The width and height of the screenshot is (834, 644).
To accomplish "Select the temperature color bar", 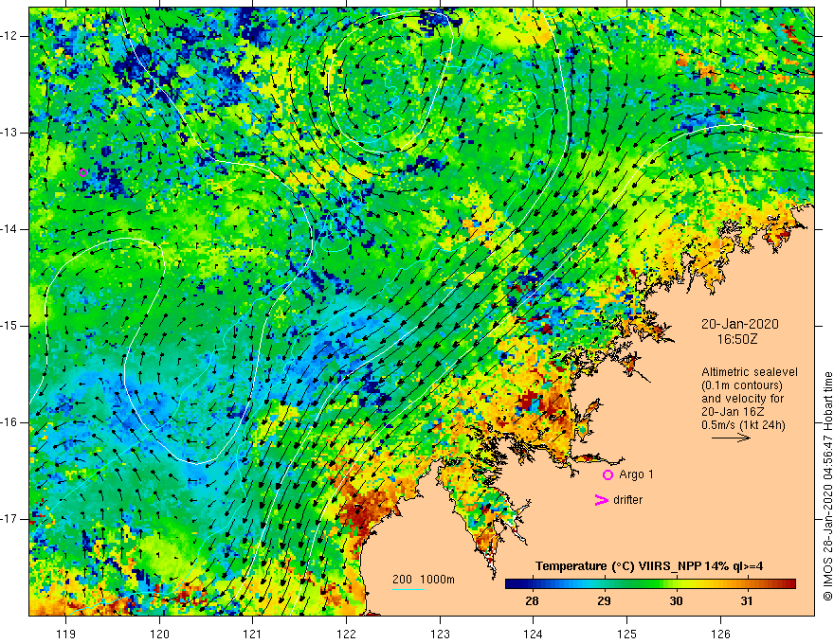I will 650,584.
